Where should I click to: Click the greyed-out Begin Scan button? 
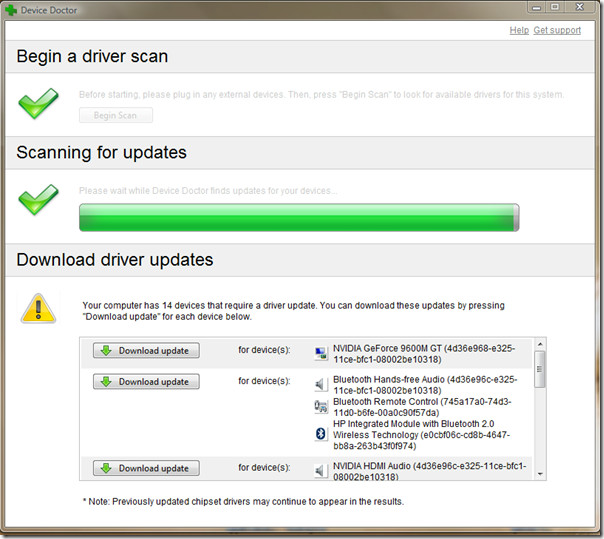click(116, 115)
